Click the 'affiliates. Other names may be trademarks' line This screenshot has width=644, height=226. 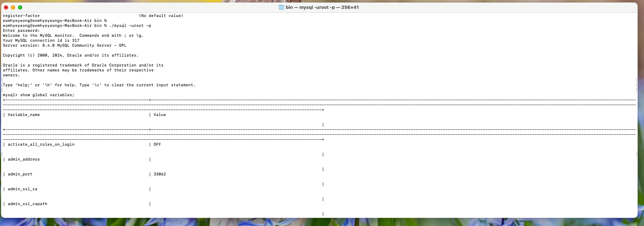click(78, 70)
